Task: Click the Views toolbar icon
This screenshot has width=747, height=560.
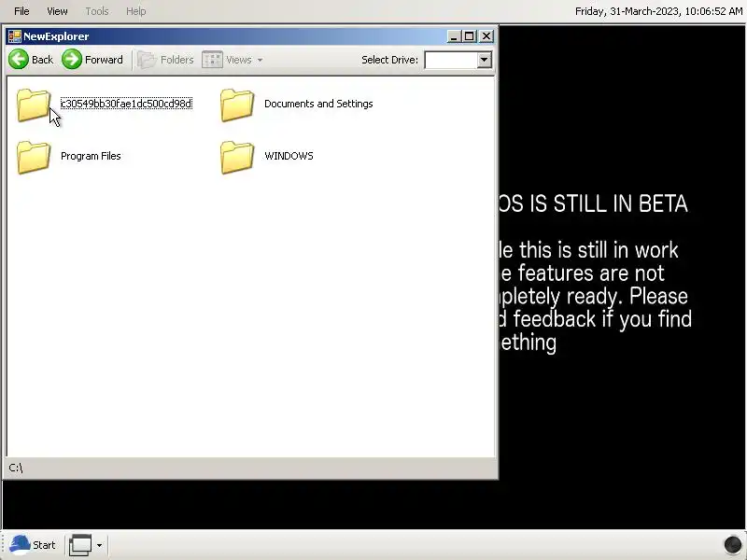Action: [x=212, y=60]
